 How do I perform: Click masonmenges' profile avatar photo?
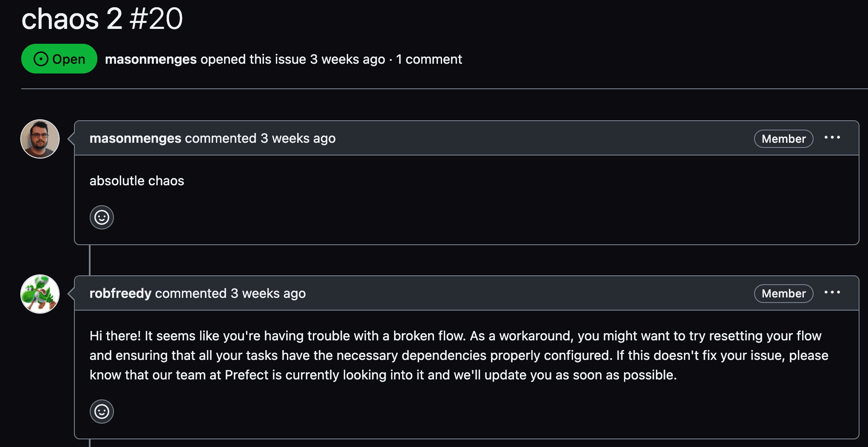click(x=40, y=139)
